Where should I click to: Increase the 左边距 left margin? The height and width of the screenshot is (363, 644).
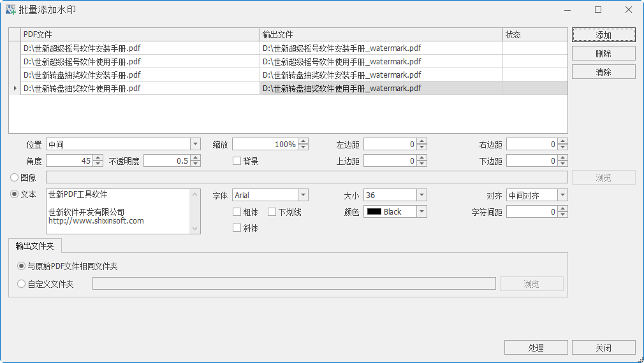pos(422,141)
